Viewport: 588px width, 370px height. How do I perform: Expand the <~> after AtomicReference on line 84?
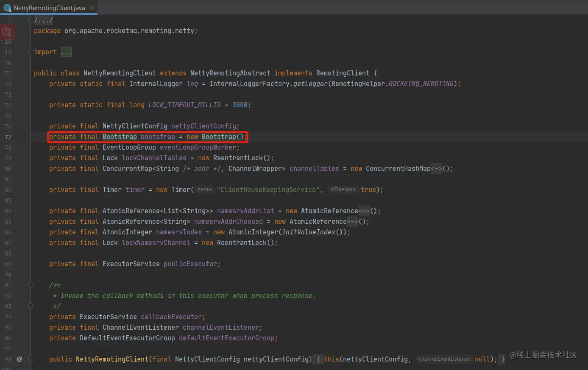364,211
